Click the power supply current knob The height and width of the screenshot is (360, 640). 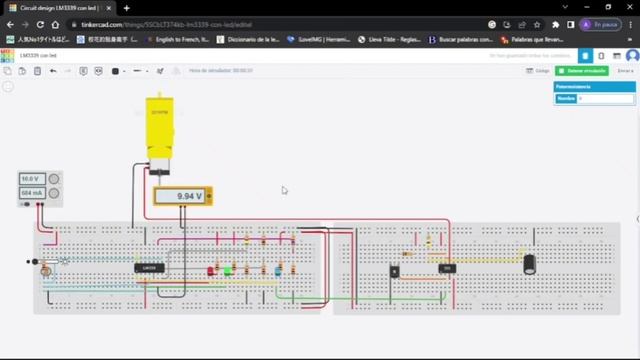coord(53,193)
